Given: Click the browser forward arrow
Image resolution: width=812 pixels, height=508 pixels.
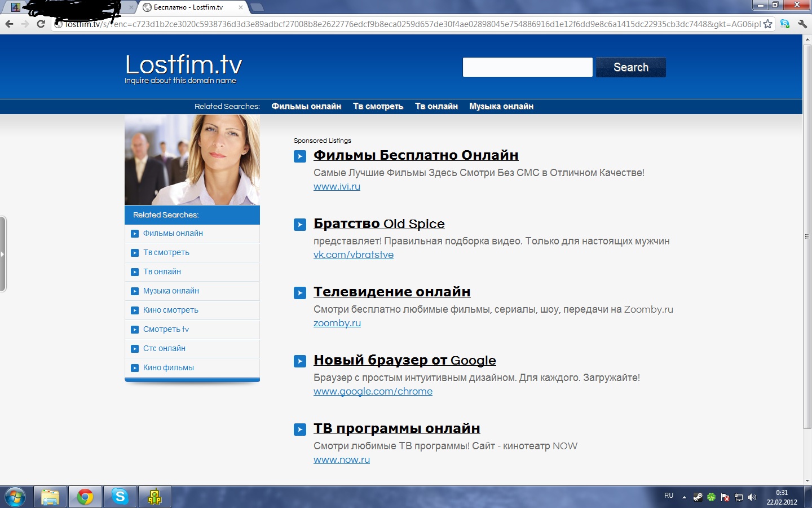Looking at the screenshot, I should click(x=25, y=24).
